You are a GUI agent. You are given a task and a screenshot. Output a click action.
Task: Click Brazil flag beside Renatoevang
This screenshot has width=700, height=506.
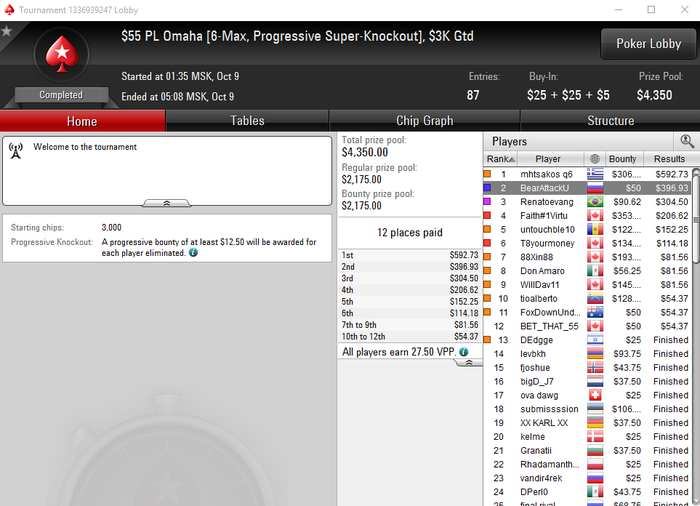595,202
